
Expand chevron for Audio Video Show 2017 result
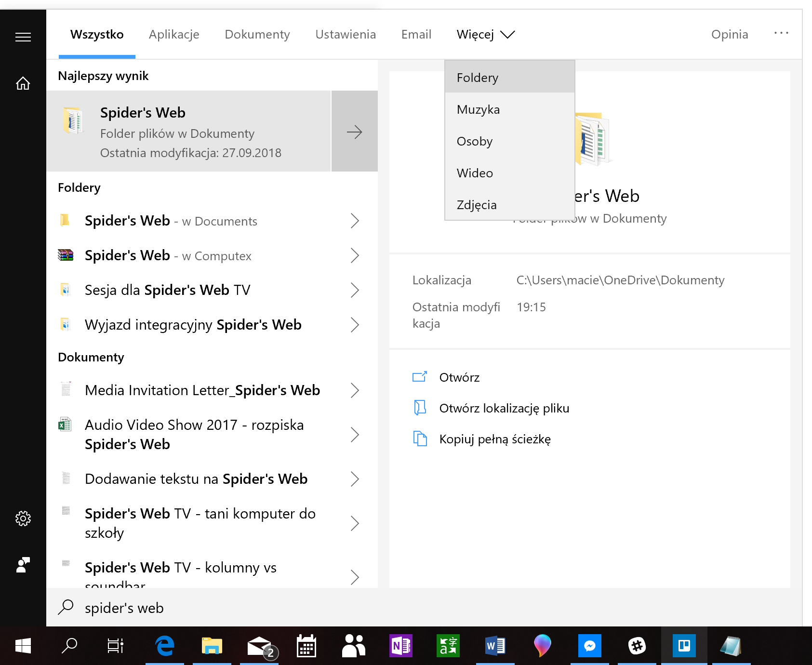coord(355,435)
